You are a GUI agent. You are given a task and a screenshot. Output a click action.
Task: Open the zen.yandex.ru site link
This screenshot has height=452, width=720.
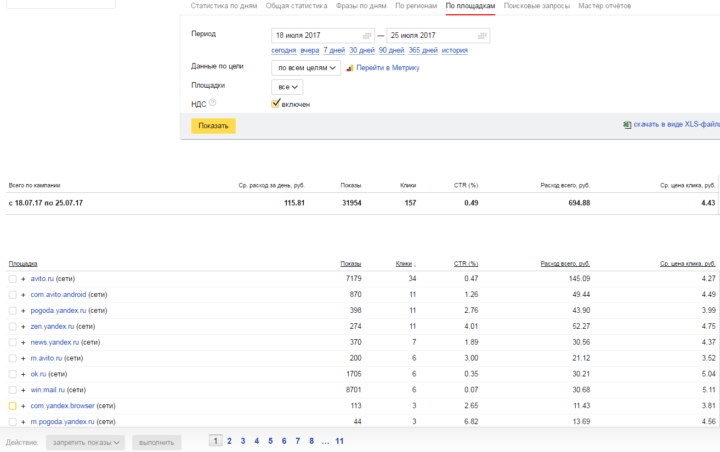(52, 327)
